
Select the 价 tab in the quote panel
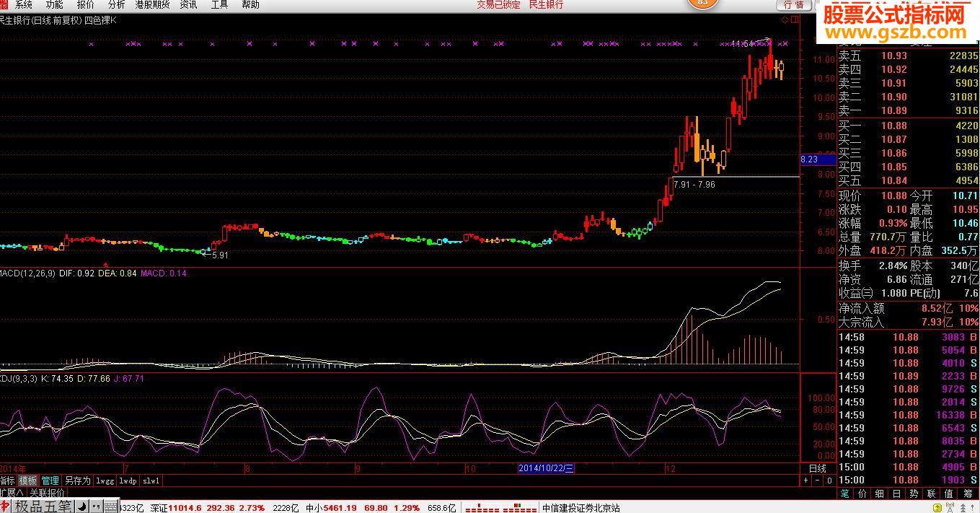point(862,494)
